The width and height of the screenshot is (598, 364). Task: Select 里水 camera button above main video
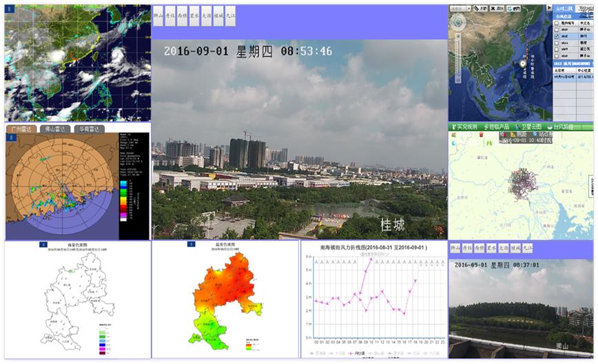pyautogui.click(x=194, y=16)
